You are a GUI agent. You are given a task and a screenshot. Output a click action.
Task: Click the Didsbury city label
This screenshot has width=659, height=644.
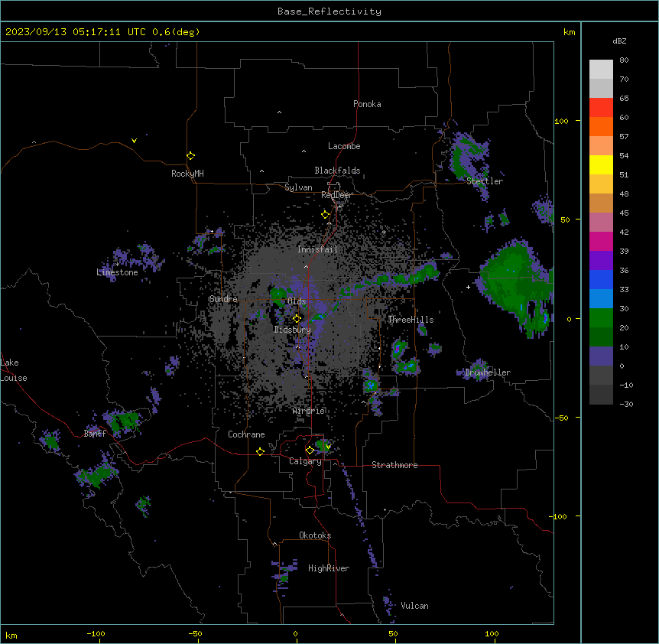293,330
